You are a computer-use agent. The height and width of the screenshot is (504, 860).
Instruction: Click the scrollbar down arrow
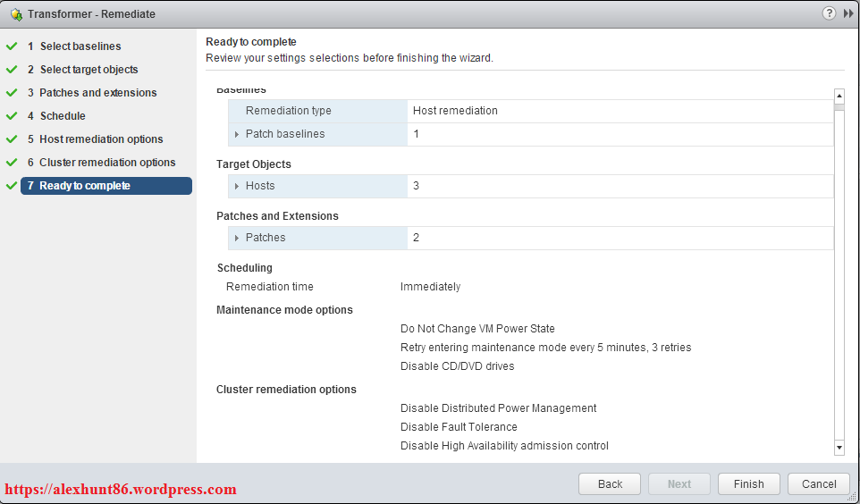[x=839, y=447]
